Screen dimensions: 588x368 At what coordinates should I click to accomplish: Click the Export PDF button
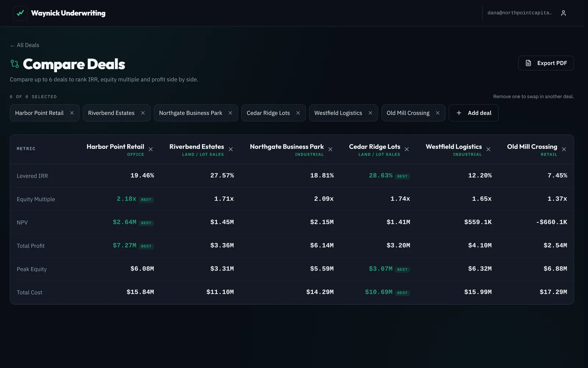(x=546, y=63)
